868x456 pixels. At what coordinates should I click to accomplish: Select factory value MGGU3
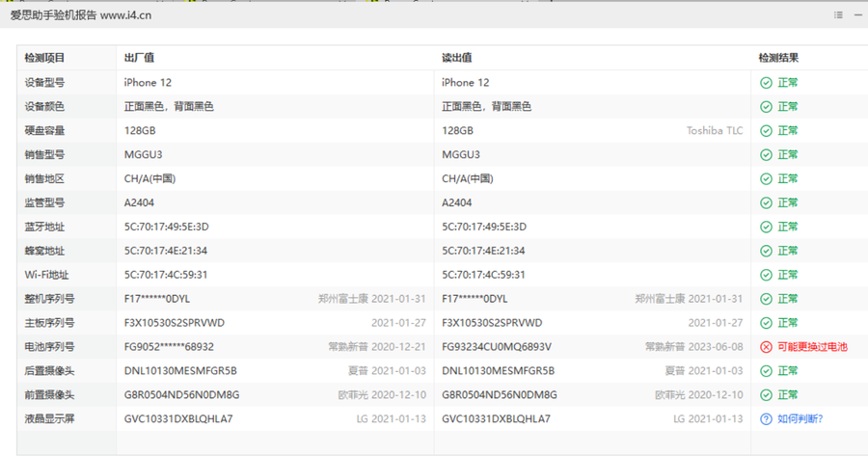tap(144, 154)
